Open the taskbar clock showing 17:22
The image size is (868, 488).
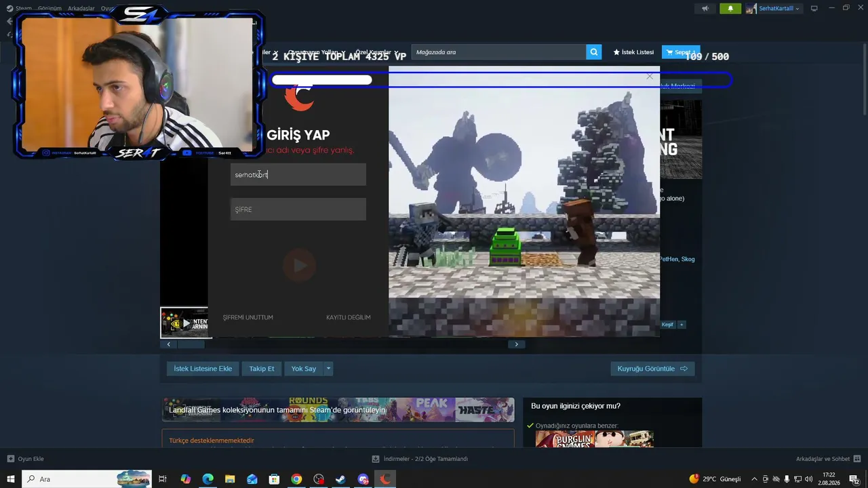pyautogui.click(x=829, y=479)
